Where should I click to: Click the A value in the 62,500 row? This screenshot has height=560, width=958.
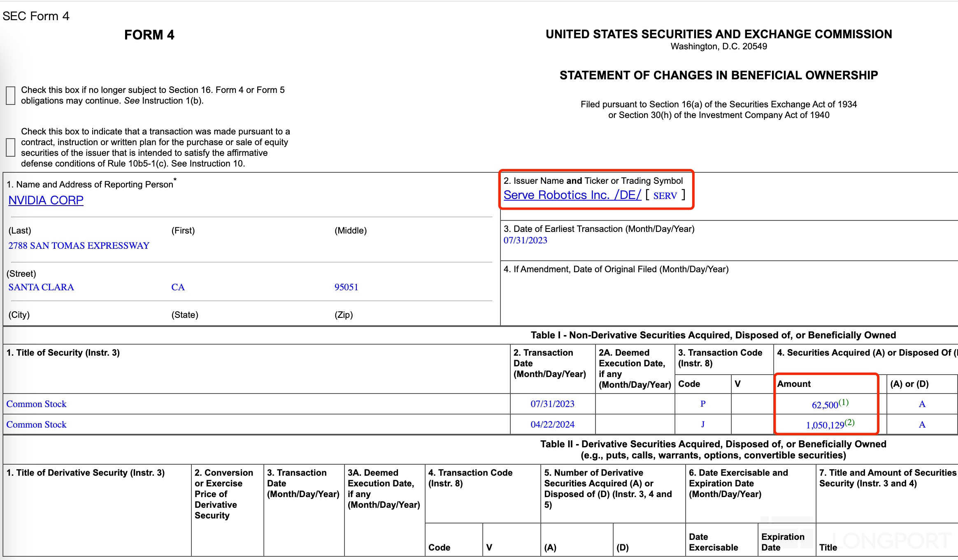[x=922, y=404]
